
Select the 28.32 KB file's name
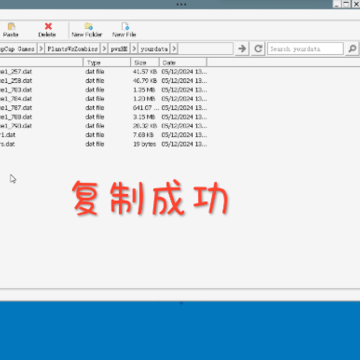click(x=16, y=126)
